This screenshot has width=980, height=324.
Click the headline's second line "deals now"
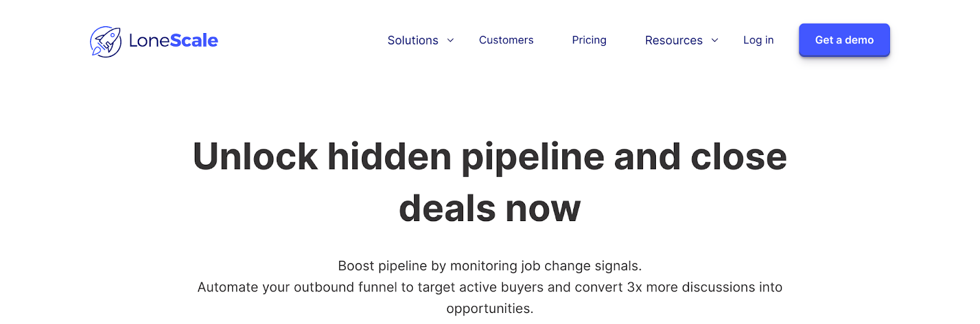pos(489,209)
